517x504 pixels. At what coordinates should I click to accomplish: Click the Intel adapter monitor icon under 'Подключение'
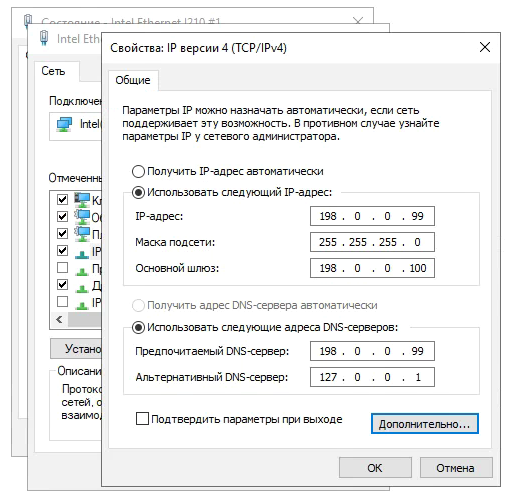pyautogui.click(x=64, y=124)
